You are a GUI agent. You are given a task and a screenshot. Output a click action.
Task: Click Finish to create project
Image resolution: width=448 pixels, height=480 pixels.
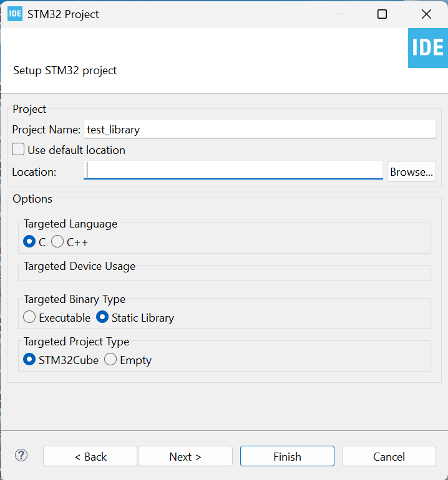287,456
